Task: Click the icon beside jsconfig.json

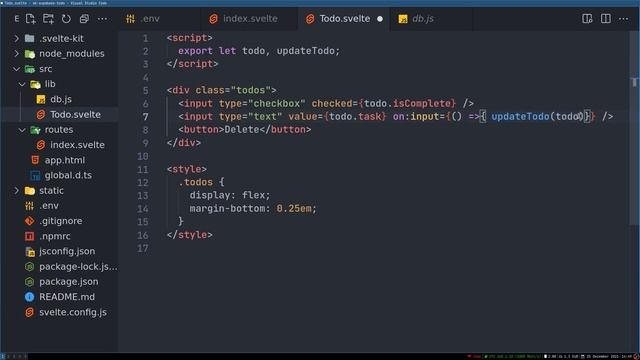Action: 30,251
